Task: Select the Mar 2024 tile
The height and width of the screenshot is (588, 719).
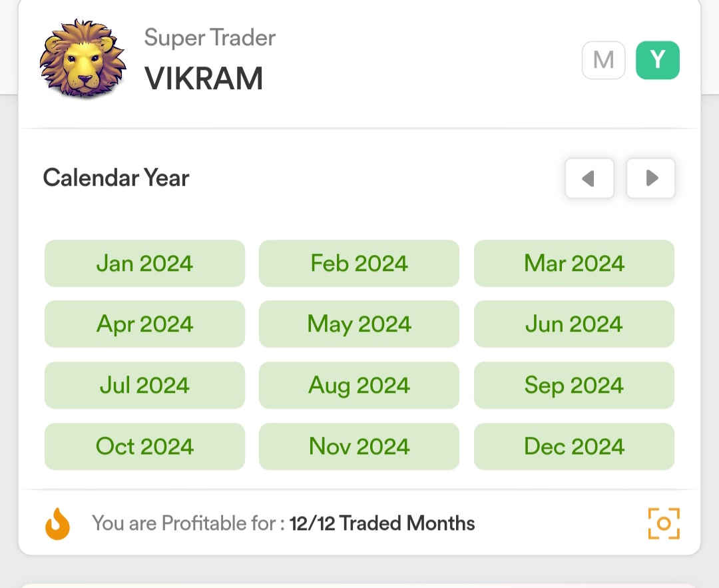Action: [574, 263]
